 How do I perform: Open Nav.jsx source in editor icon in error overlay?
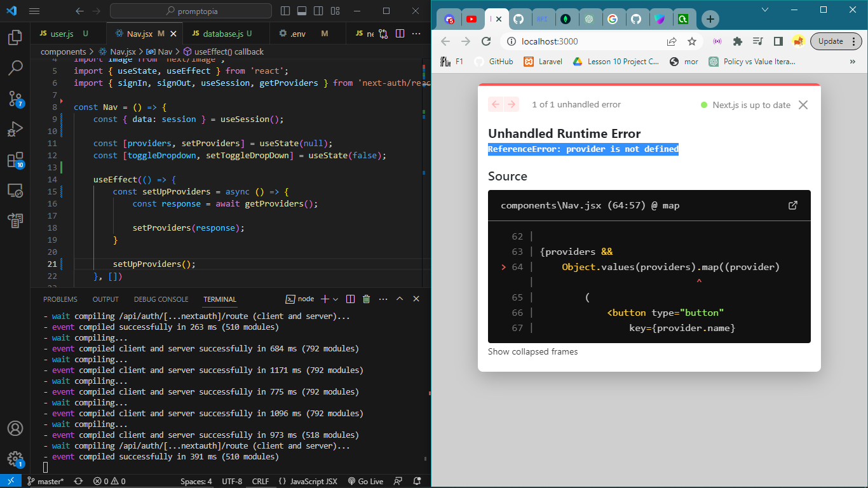793,205
